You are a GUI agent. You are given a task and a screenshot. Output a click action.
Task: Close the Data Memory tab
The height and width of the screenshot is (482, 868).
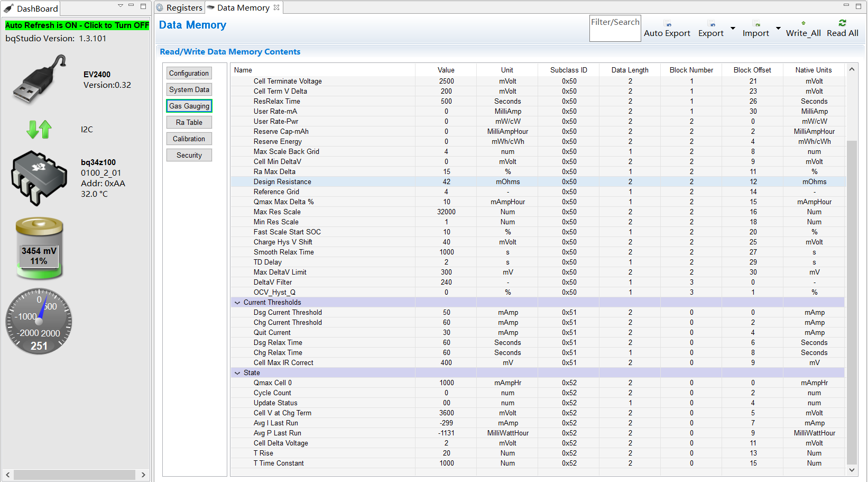[276, 7]
